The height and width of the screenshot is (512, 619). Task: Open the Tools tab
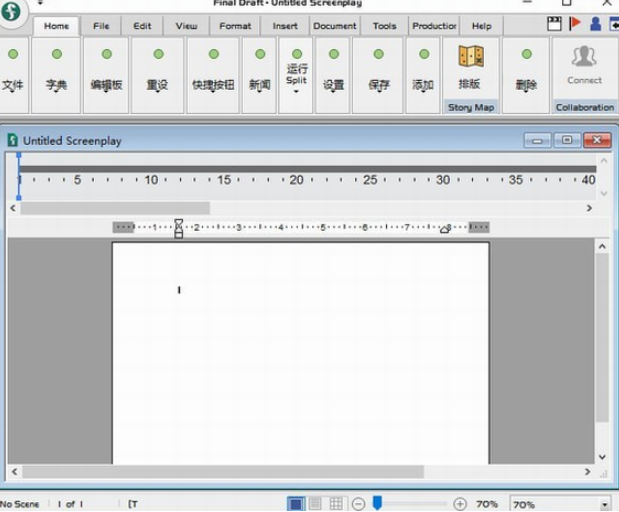pyautogui.click(x=385, y=26)
